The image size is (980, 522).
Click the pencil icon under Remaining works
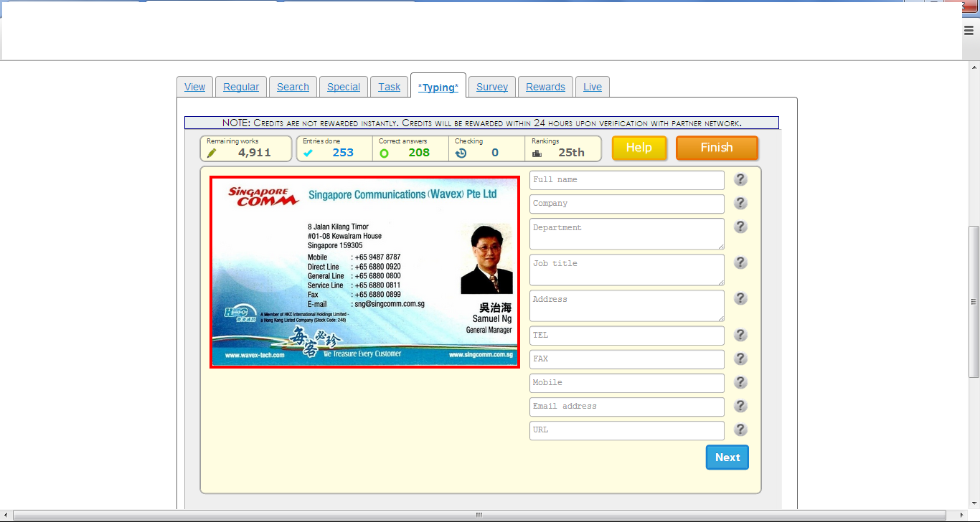click(x=212, y=153)
